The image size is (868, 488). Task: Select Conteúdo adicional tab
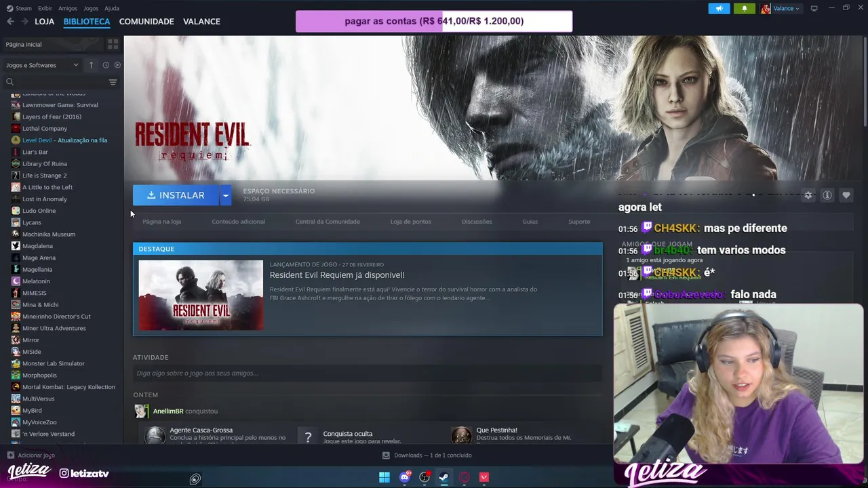238,222
